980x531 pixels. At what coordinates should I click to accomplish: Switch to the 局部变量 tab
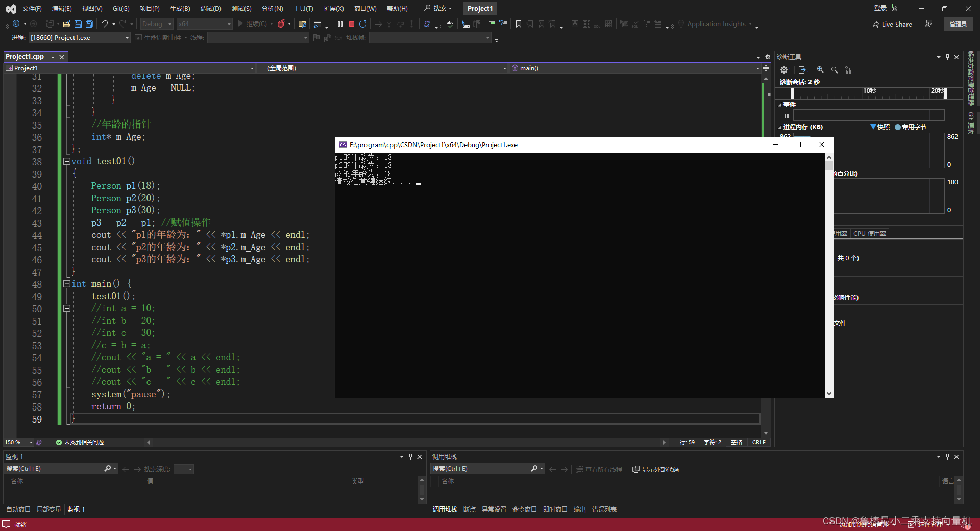tap(48, 509)
